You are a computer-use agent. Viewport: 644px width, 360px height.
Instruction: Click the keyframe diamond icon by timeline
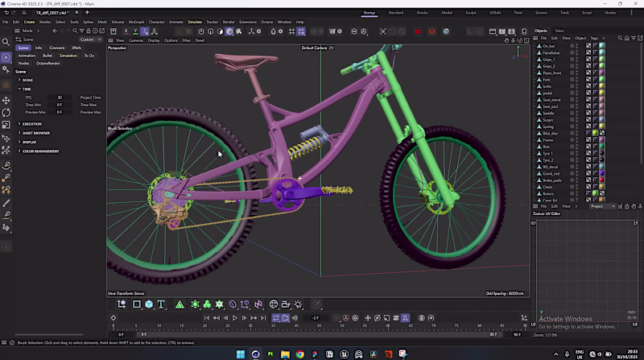114,317
